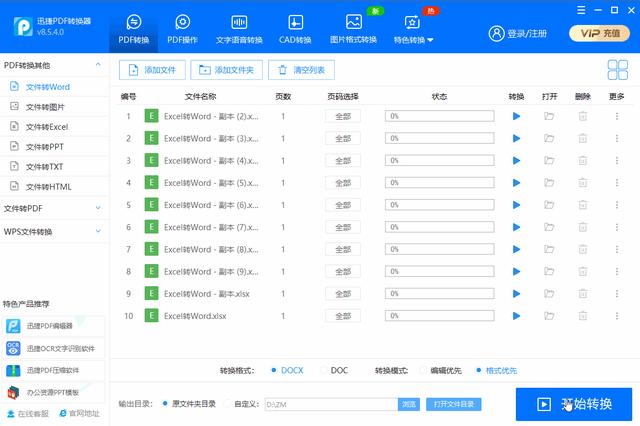Image resolution: width=640 pixels, height=426 pixels.
Task: Delete file in row 3
Action: pyautogui.click(x=583, y=161)
